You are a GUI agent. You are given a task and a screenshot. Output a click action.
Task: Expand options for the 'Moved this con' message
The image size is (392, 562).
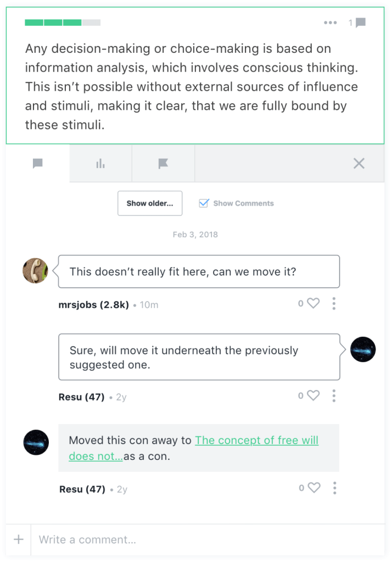(334, 488)
